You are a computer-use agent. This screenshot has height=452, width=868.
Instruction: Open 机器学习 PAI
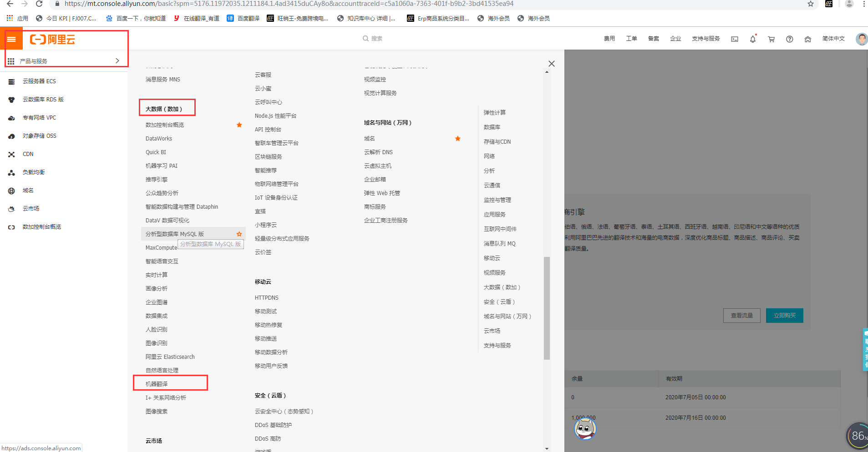[162, 166]
